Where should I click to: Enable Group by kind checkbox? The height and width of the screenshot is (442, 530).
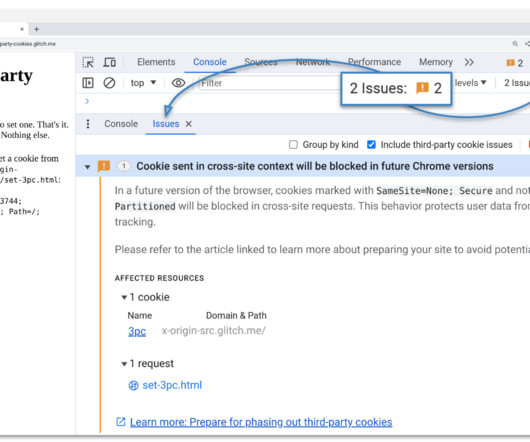[293, 145]
